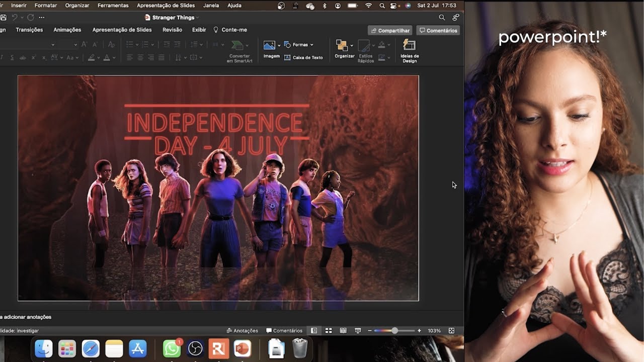
Task: Switch to the Animações ribbon tab
Action: (x=67, y=30)
